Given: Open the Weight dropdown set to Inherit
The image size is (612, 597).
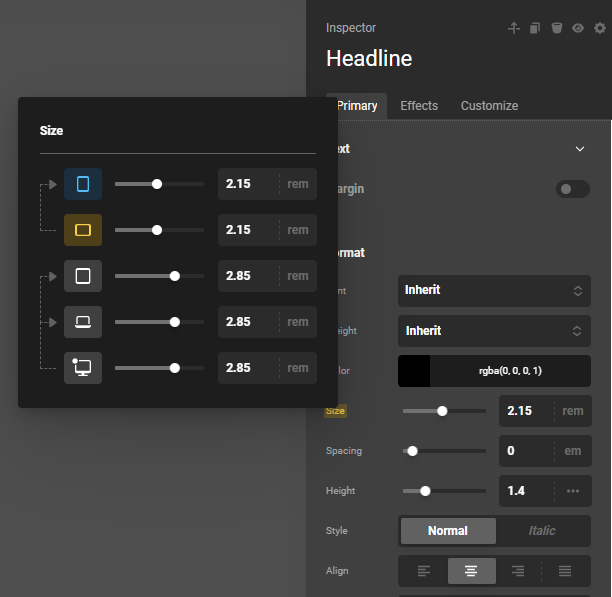Looking at the screenshot, I should pyautogui.click(x=494, y=330).
